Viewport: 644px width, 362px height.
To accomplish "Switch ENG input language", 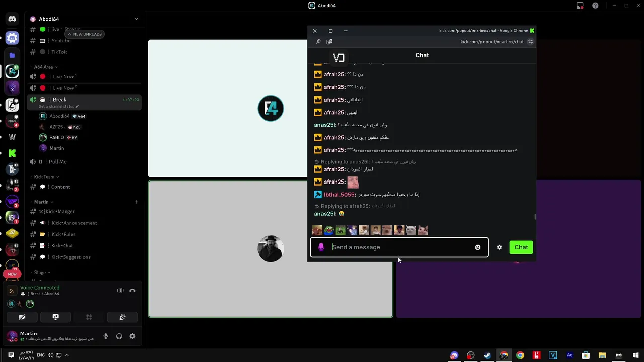I will (x=41, y=355).
